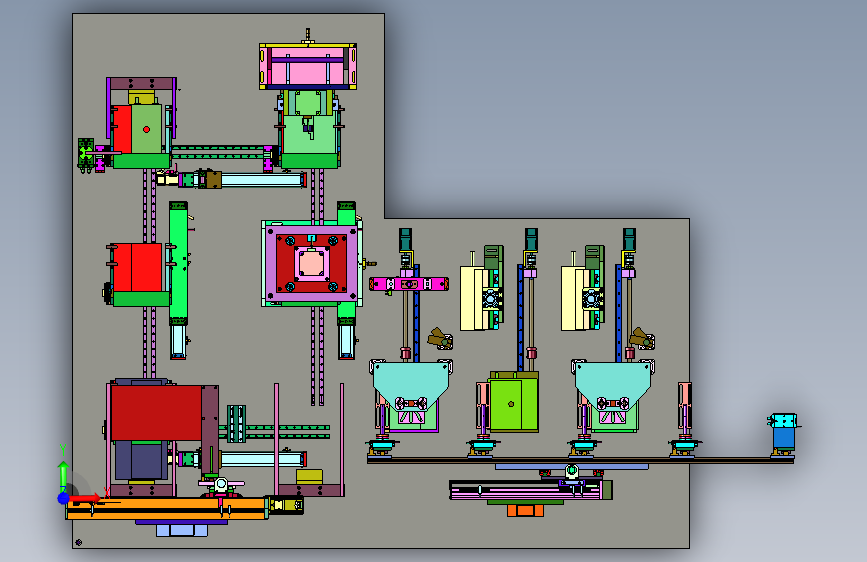Click the red X axis arrow of triad
The height and width of the screenshot is (562, 867).
86,498
